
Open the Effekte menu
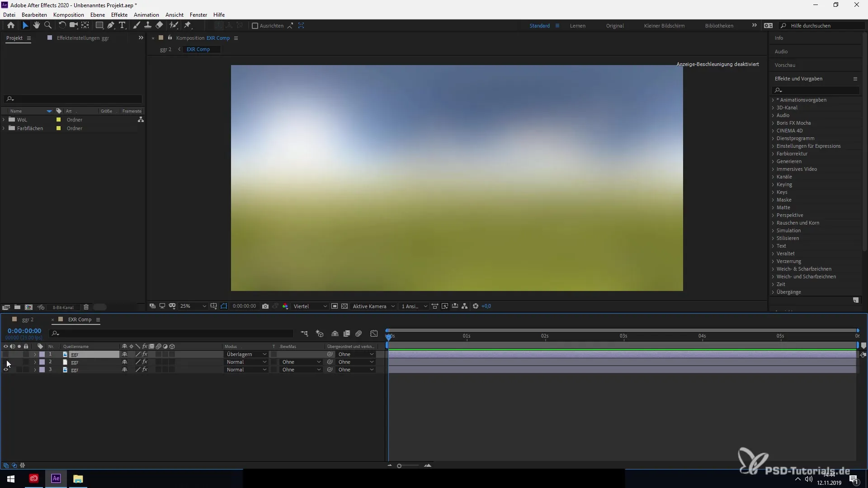(119, 14)
